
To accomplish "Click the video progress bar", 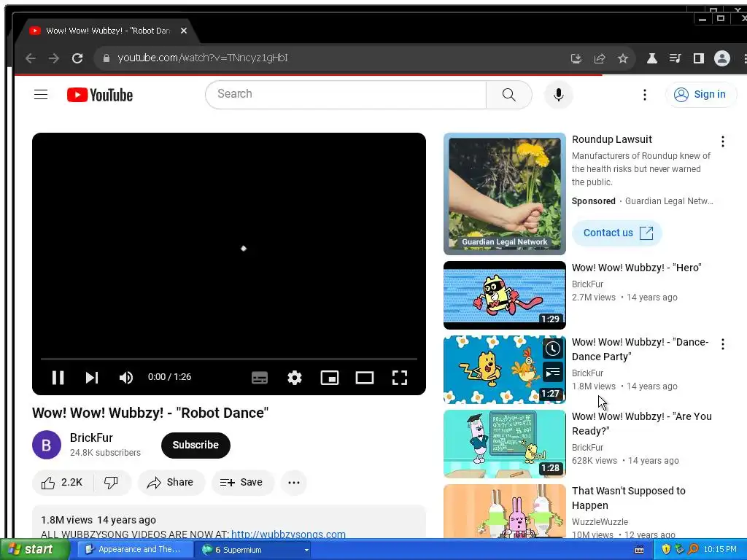I will coord(228,359).
